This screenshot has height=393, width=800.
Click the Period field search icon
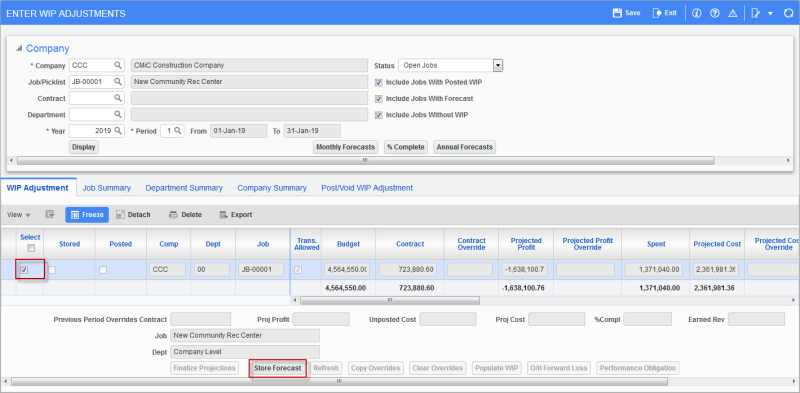click(178, 131)
